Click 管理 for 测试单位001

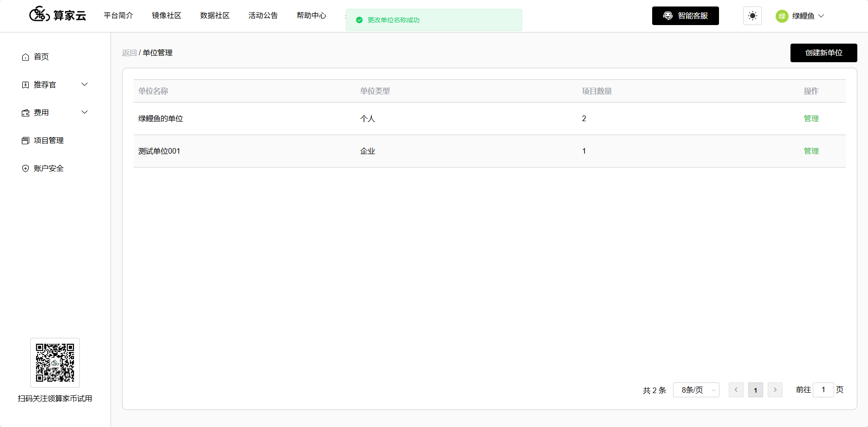[x=811, y=151]
